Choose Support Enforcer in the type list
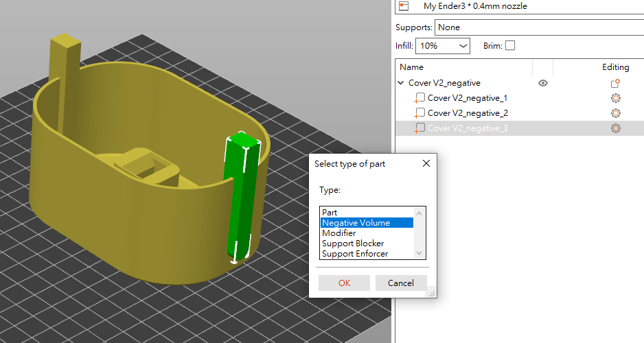 click(367, 254)
